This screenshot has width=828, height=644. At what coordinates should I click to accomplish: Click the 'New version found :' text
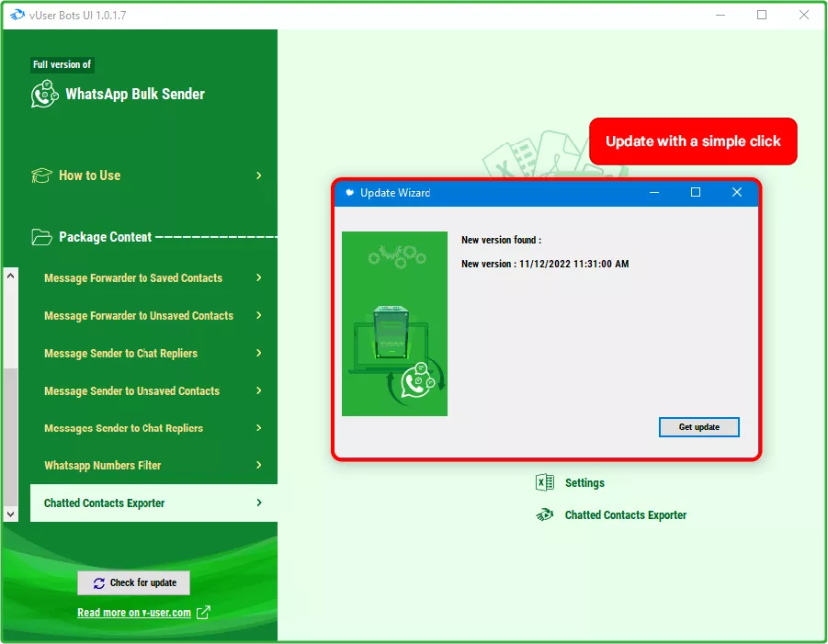pos(501,240)
